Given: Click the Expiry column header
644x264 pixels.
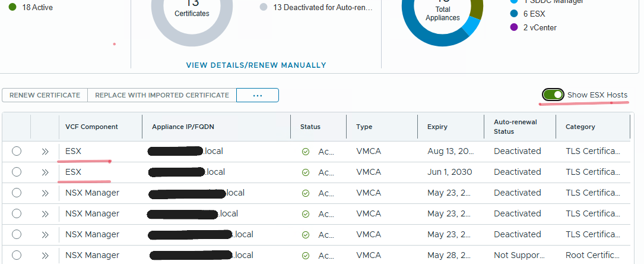Looking at the screenshot, I should tap(437, 127).
